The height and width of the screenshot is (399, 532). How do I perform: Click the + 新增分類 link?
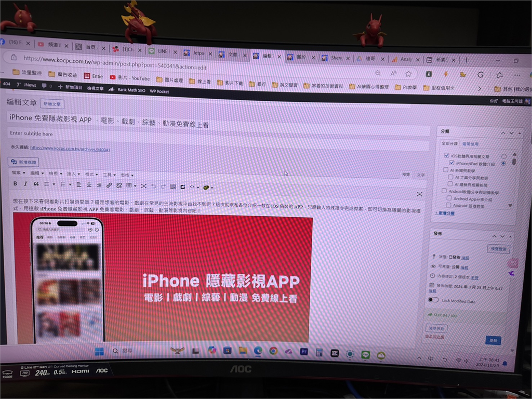pyautogui.click(x=445, y=212)
